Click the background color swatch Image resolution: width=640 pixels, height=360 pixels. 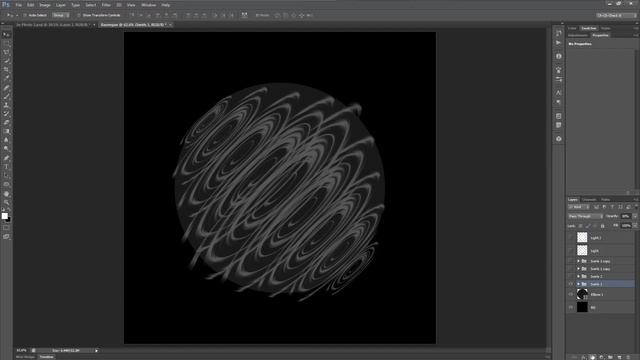9,220
